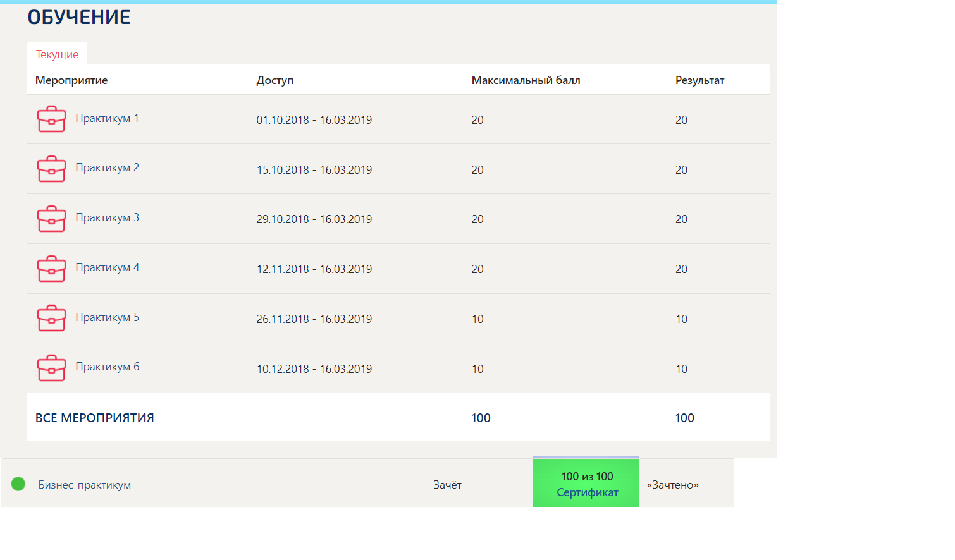Click the green status circle beside Бизнес-практикум

point(18,484)
